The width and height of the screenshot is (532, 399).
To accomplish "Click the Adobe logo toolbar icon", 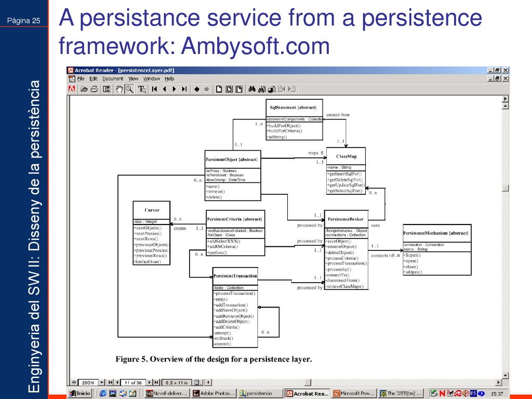I will pyautogui.click(x=72, y=89).
